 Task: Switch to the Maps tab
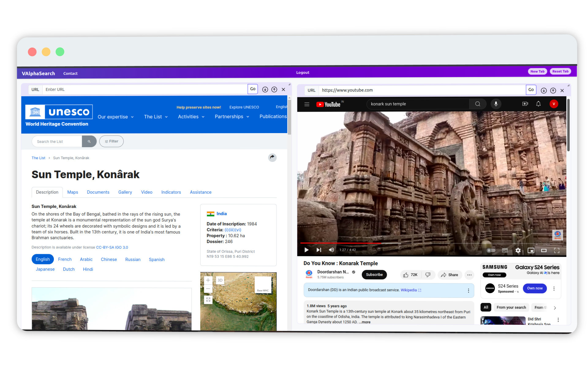point(73,192)
